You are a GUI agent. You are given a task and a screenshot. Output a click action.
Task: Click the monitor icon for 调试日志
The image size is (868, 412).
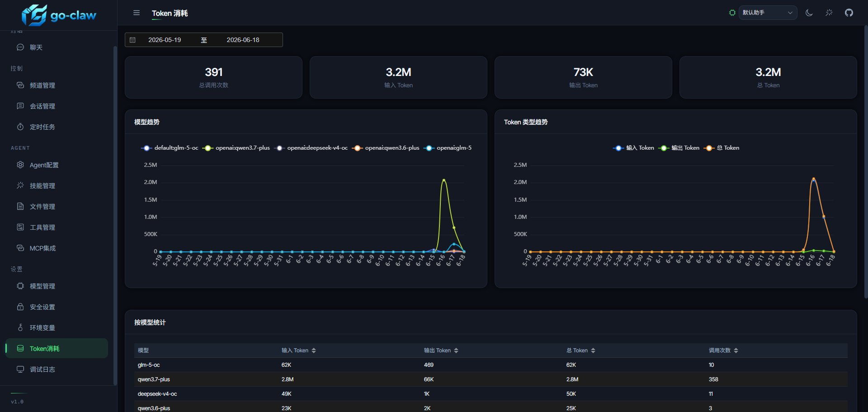click(20, 369)
